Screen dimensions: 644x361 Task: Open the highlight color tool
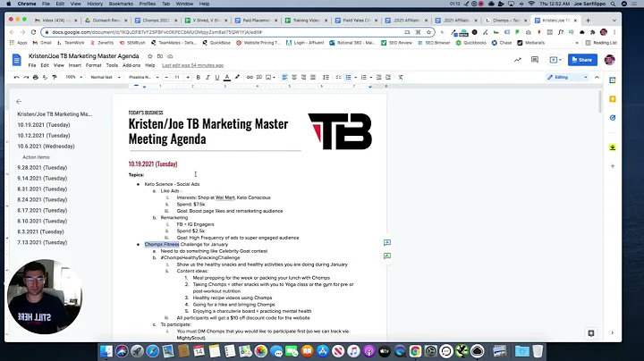coord(237,77)
